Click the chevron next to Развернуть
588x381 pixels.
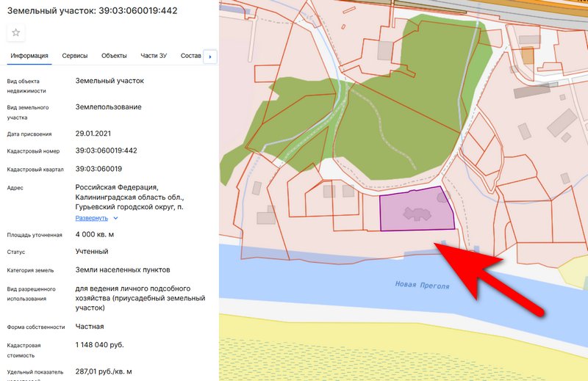[116, 218]
